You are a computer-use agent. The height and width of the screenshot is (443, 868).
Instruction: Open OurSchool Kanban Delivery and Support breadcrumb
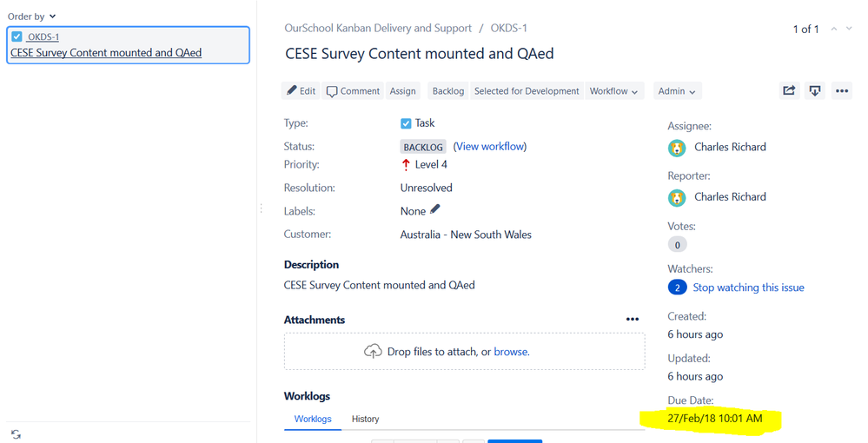[378, 29]
